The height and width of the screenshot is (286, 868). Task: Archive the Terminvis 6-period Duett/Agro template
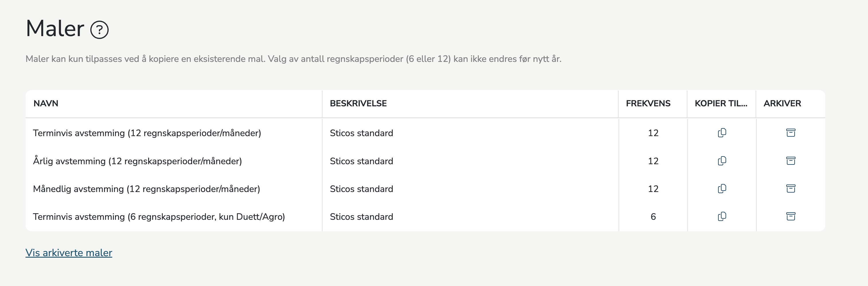coord(791,216)
